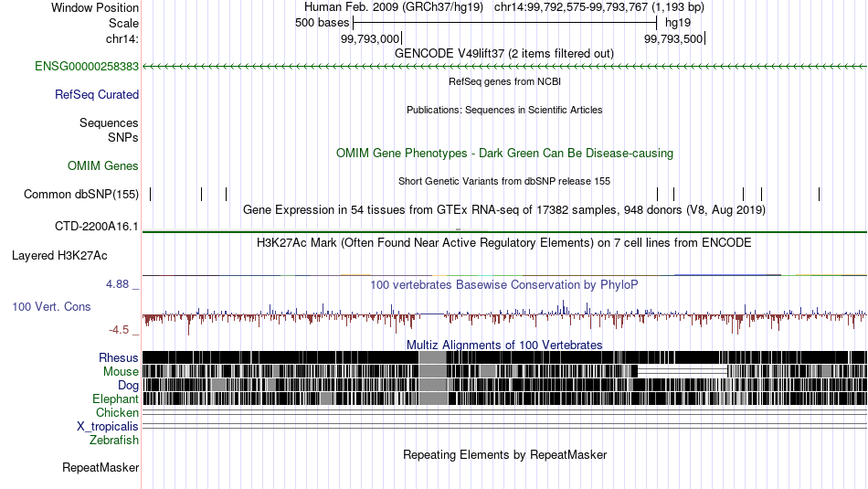Select the Zebrafish alignment row label

coord(114,441)
